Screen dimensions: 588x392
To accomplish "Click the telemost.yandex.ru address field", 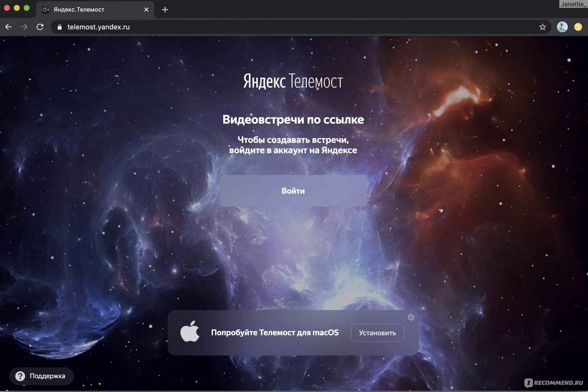I will pos(300,27).
